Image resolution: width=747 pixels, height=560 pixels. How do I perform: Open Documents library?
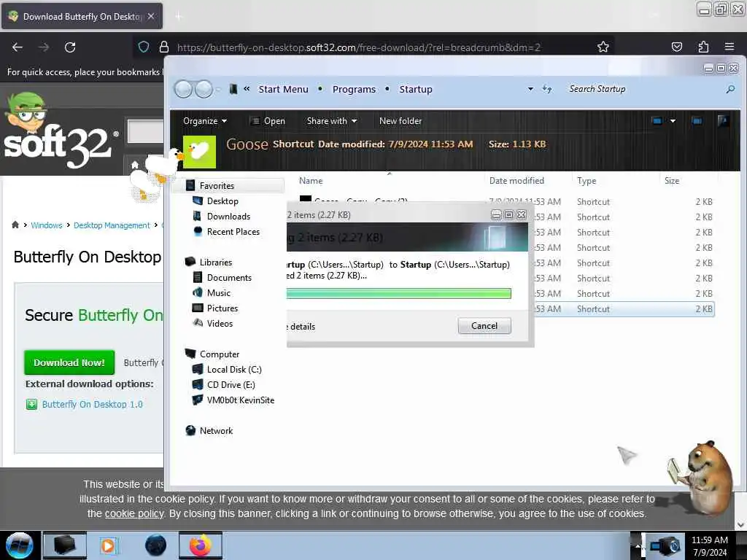tap(228, 277)
